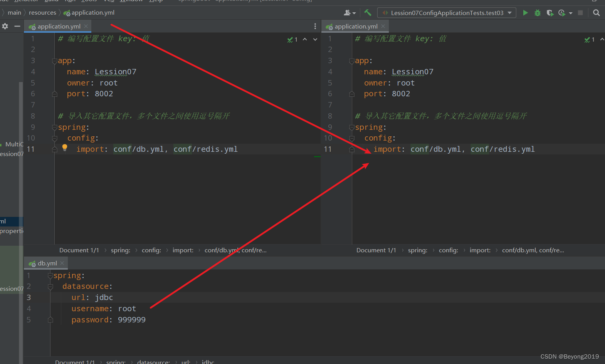Collapse the spring block in db.yml
This screenshot has width=605, height=364.
click(x=50, y=276)
